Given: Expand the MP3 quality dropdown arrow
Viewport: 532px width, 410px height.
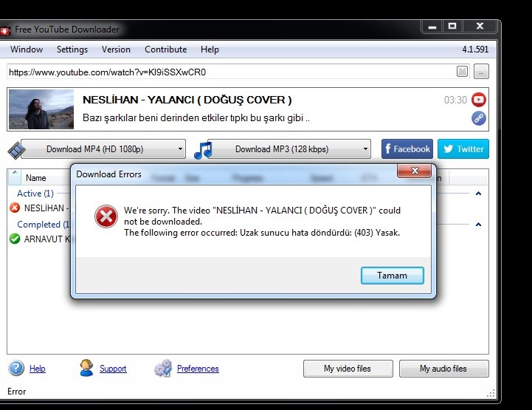Looking at the screenshot, I should click(x=365, y=148).
